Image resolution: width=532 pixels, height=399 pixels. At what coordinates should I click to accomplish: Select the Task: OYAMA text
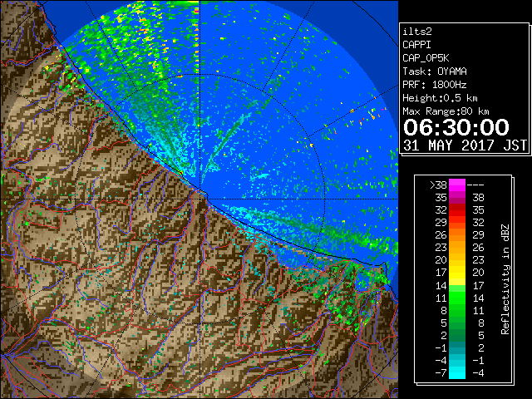[435, 71]
